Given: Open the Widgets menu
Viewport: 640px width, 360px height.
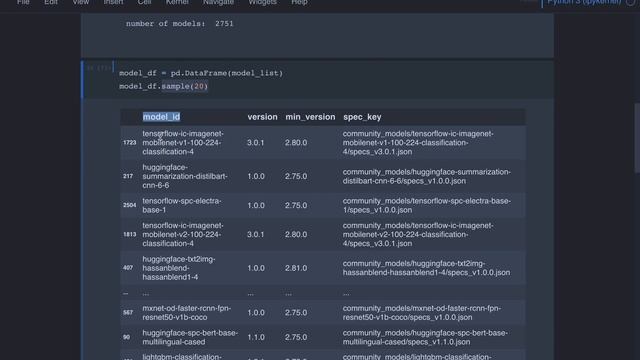Looking at the screenshot, I should [x=262, y=2].
